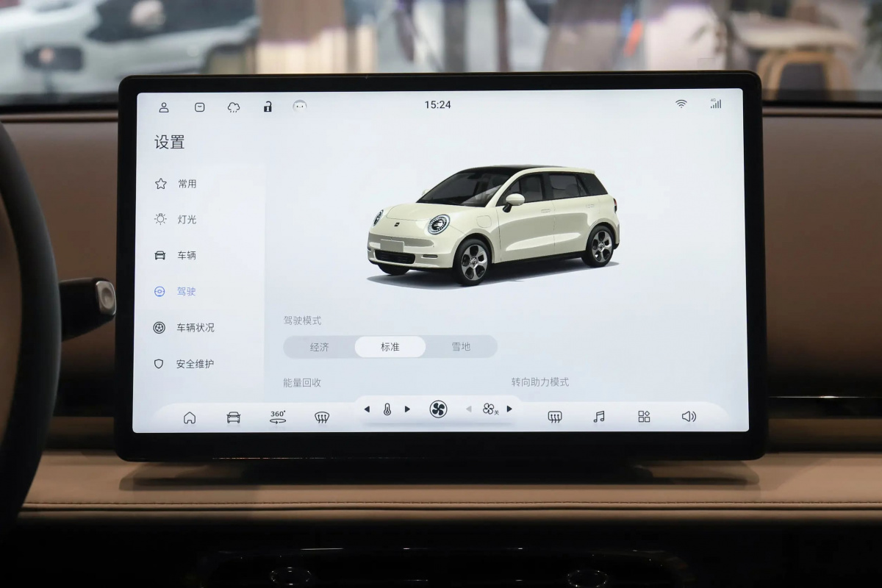Tap the sun icon beside 灯光
Screen dimensions: 882x588
point(160,219)
